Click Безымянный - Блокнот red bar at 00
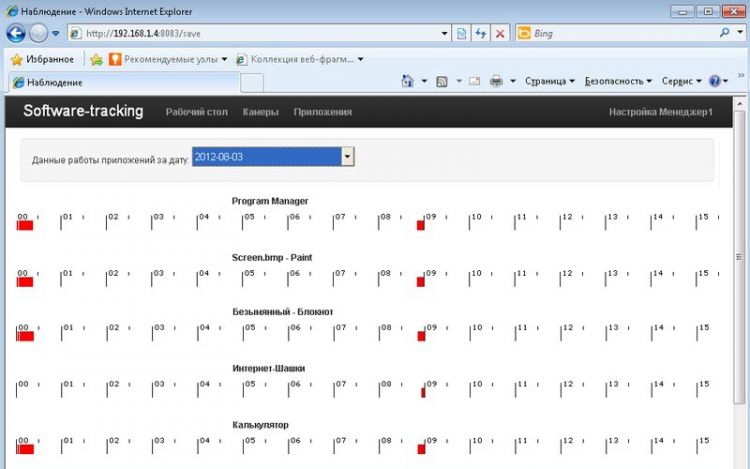The image size is (750, 469). tap(25, 336)
